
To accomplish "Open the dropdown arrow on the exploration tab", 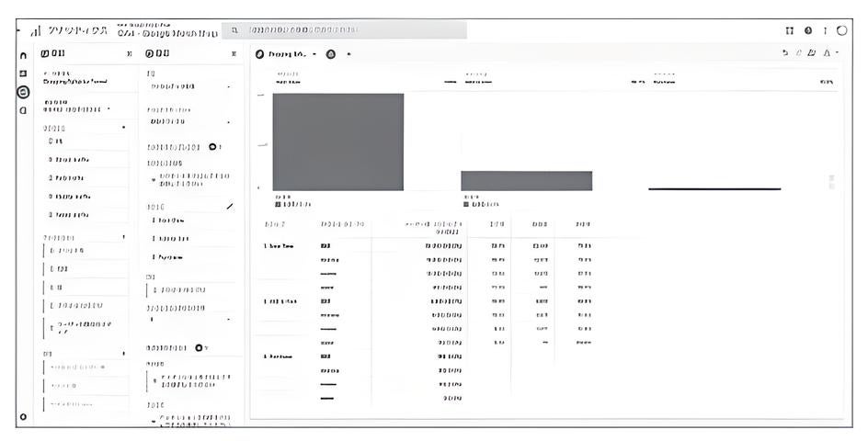I will tap(314, 54).
